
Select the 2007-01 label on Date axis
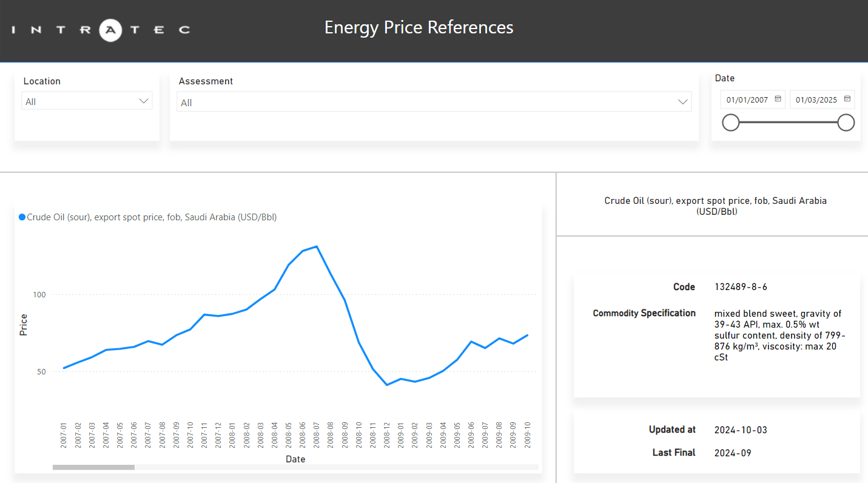[64, 435]
